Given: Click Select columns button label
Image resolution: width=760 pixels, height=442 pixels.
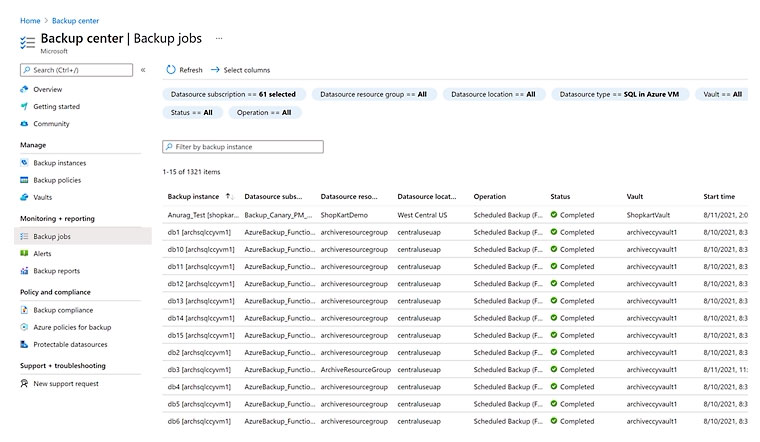Looking at the screenshot, I should point(247,70).
